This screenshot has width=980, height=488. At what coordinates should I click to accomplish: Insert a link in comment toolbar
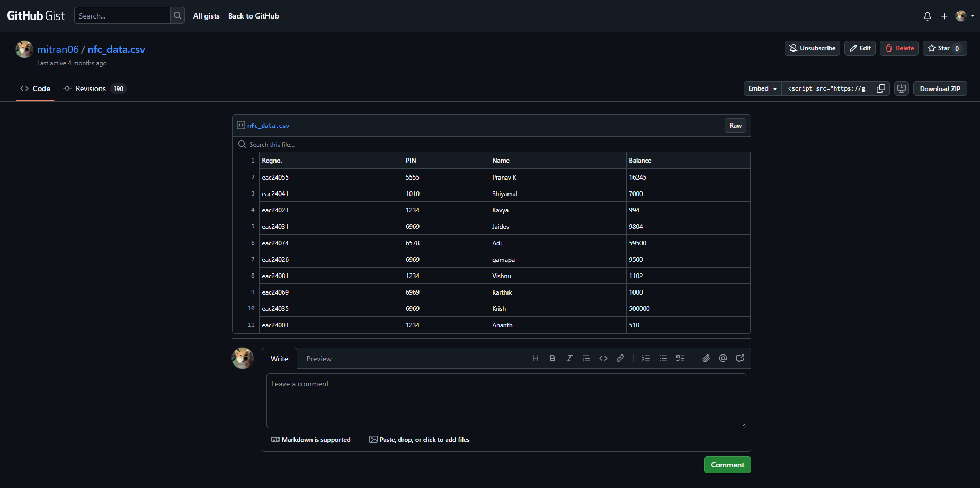(620, 359)
